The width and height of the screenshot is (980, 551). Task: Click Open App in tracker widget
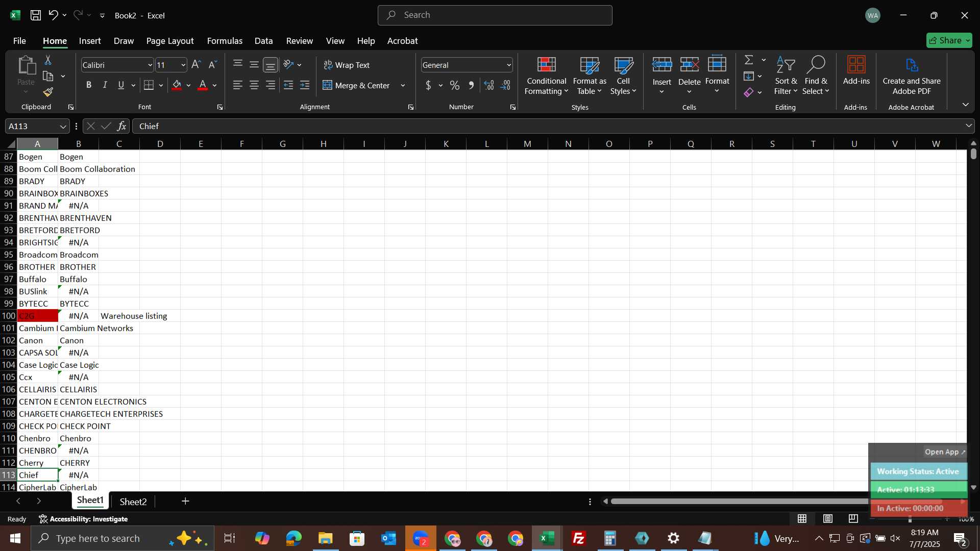point(945,452)
